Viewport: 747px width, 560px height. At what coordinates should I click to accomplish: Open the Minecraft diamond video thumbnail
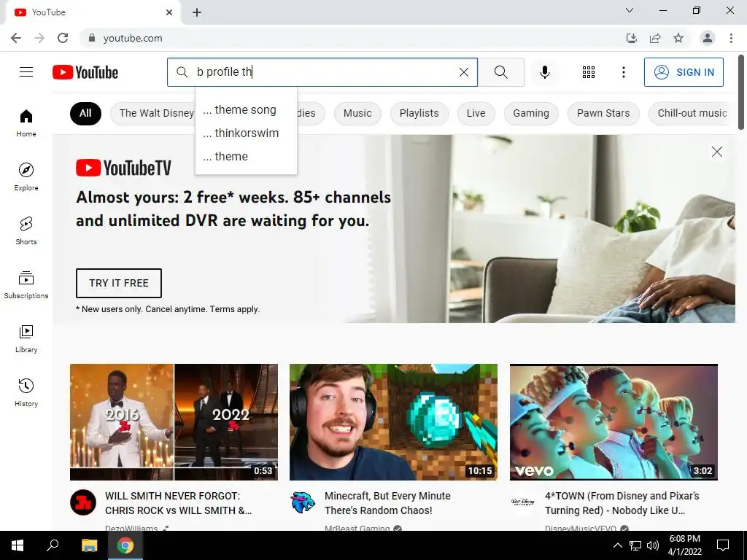pos(393,422)
